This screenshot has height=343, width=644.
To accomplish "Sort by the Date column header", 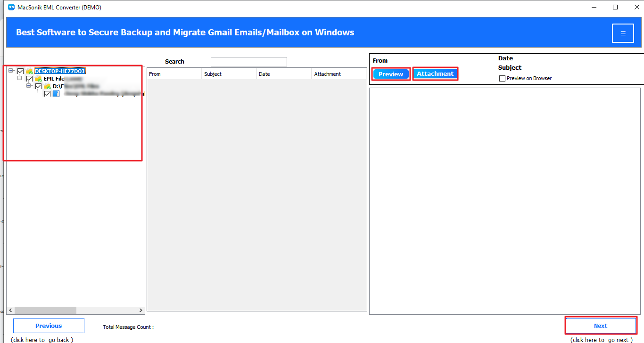I will click(x=284, y=74).
